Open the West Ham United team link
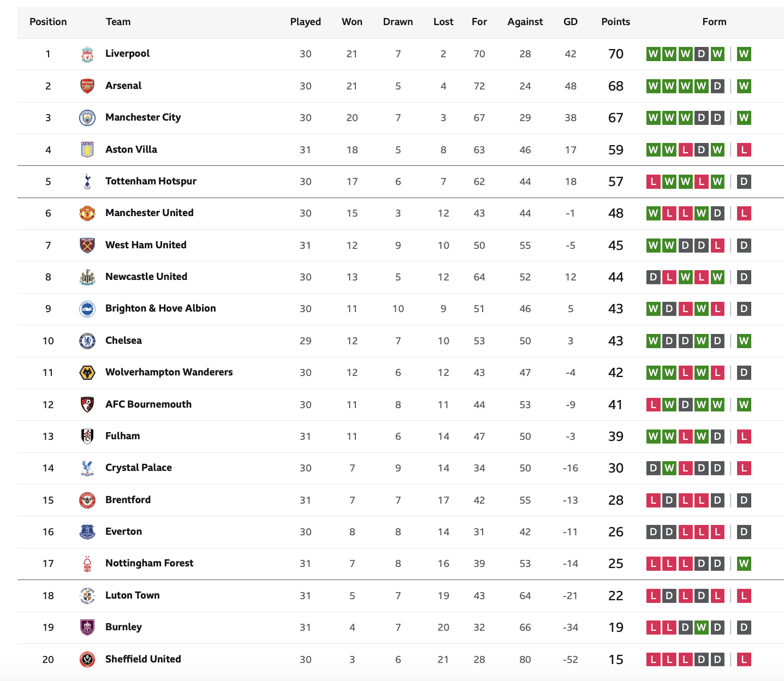 pyautogui.click(x=146, y=245)
